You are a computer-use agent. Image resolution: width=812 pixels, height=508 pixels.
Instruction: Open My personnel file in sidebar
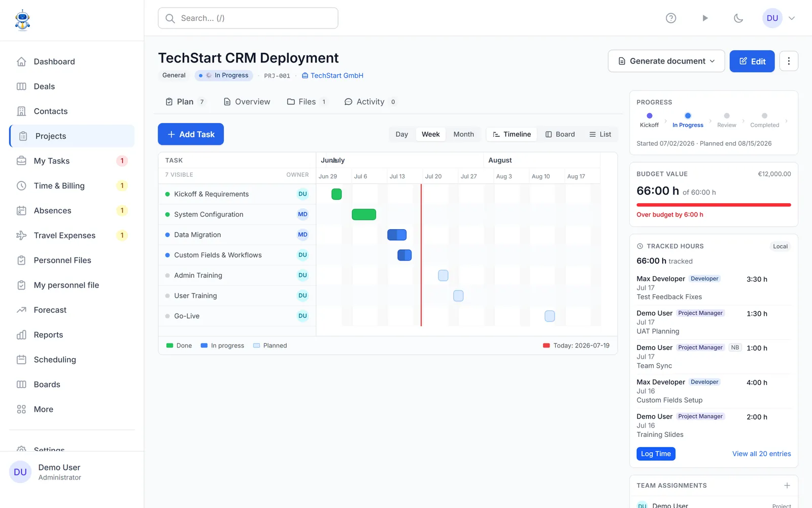coord(72,285)
